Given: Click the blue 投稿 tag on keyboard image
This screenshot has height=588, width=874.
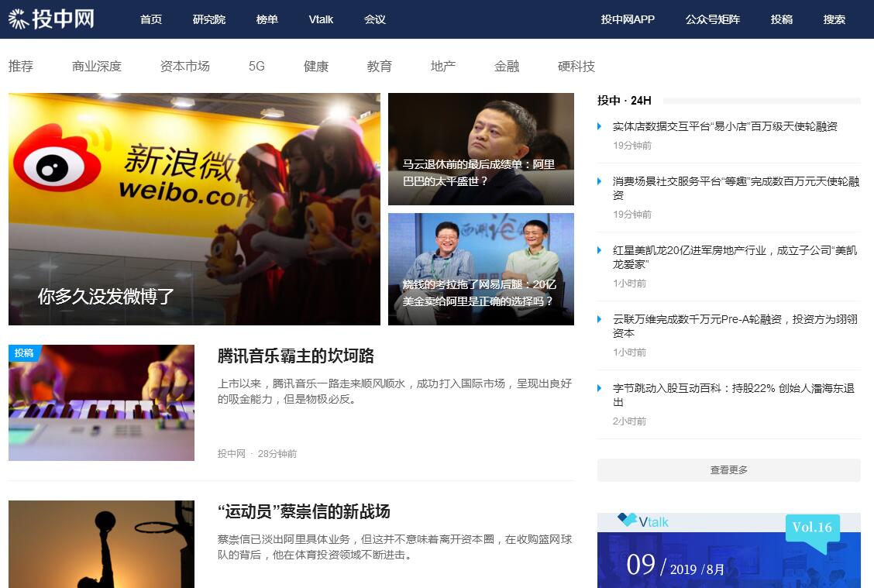Looking at the screenshot, I should tap(24, 352).
